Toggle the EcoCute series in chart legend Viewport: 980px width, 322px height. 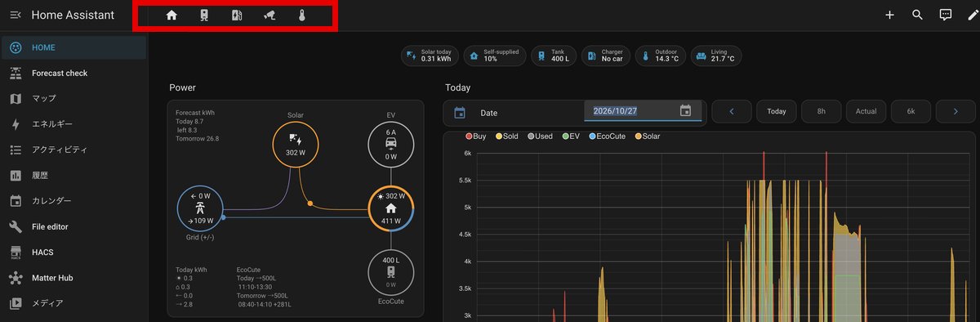(607, 136)
